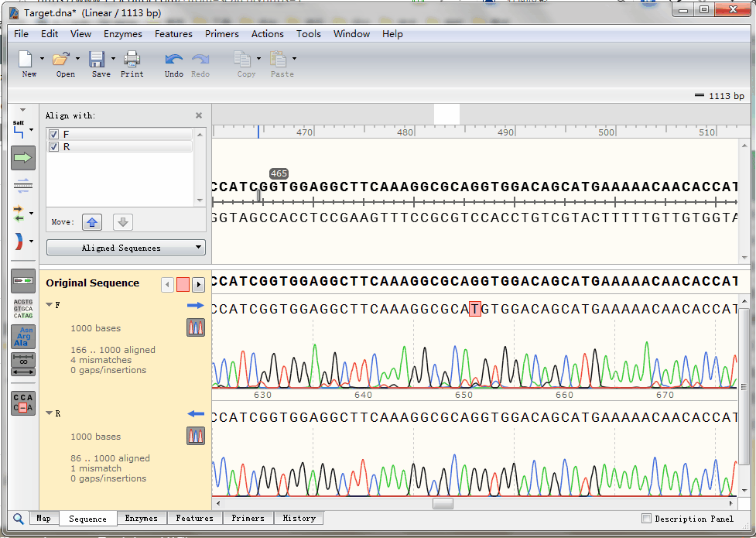
Task: Click the New file toolbar icon
Action: [26, 60]
